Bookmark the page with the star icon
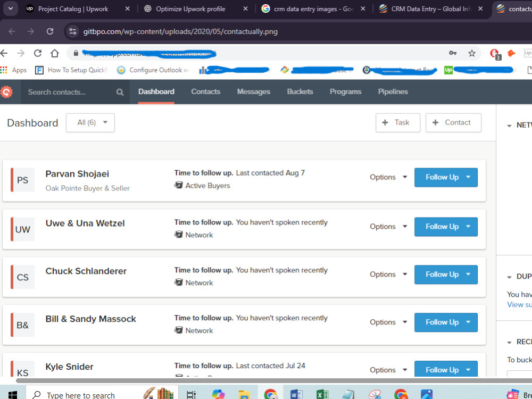Screen dimensions: 532x399 point(471,53)
